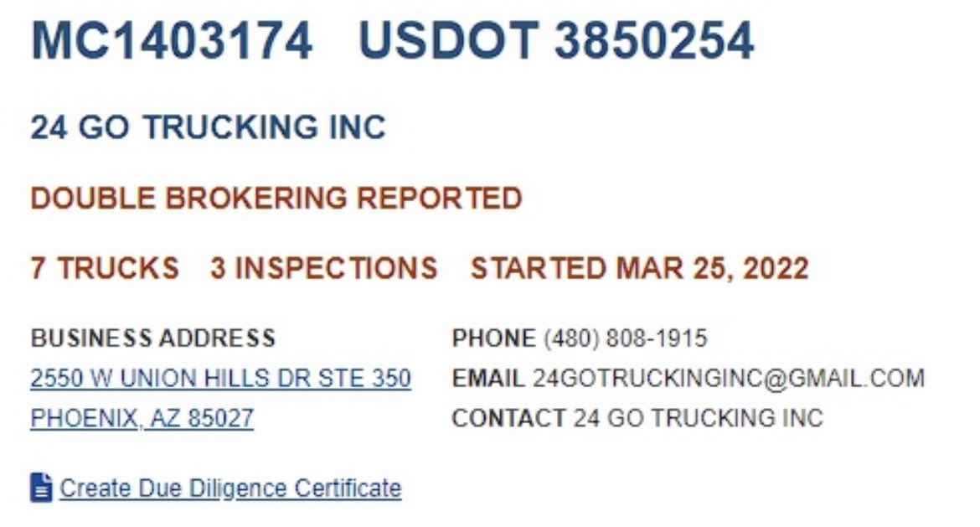Click the CONTACT field label
Screen dimensions: 980x527
(508, 417)
